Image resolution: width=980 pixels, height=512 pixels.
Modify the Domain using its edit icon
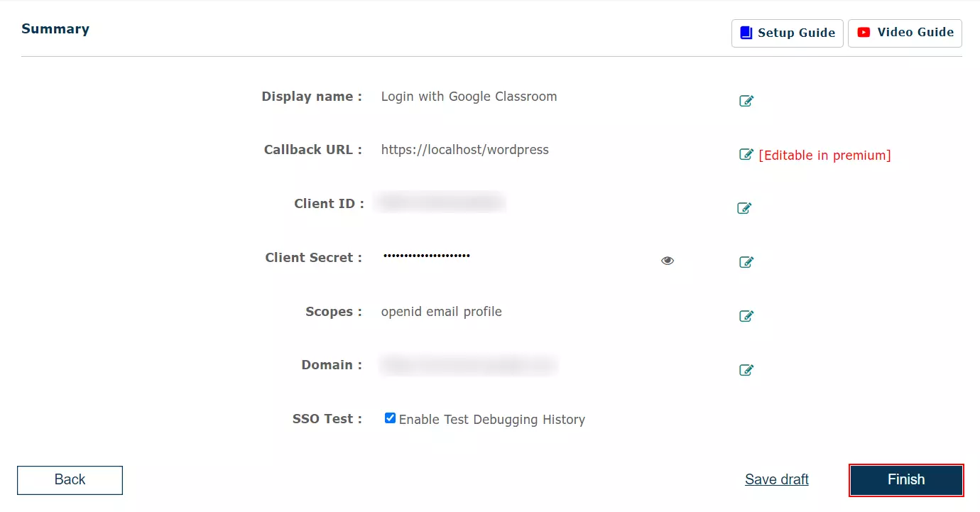[x=746, y=370]
